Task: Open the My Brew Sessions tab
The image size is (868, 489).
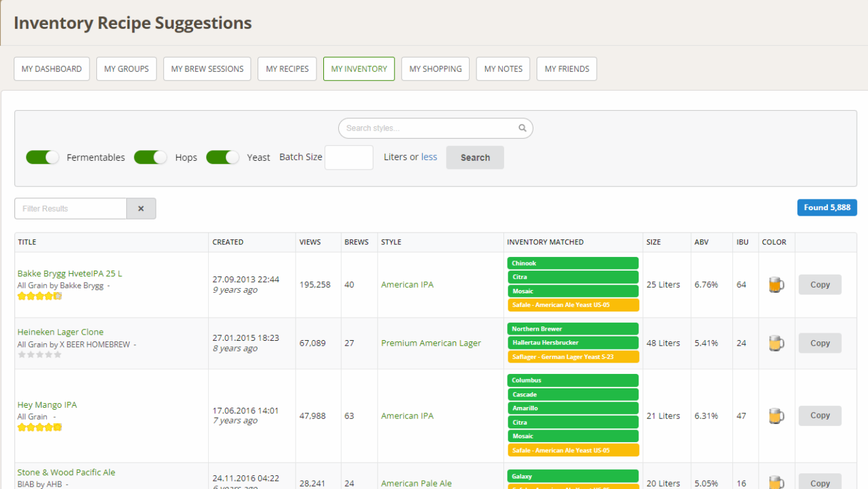Action: point(207,69)
